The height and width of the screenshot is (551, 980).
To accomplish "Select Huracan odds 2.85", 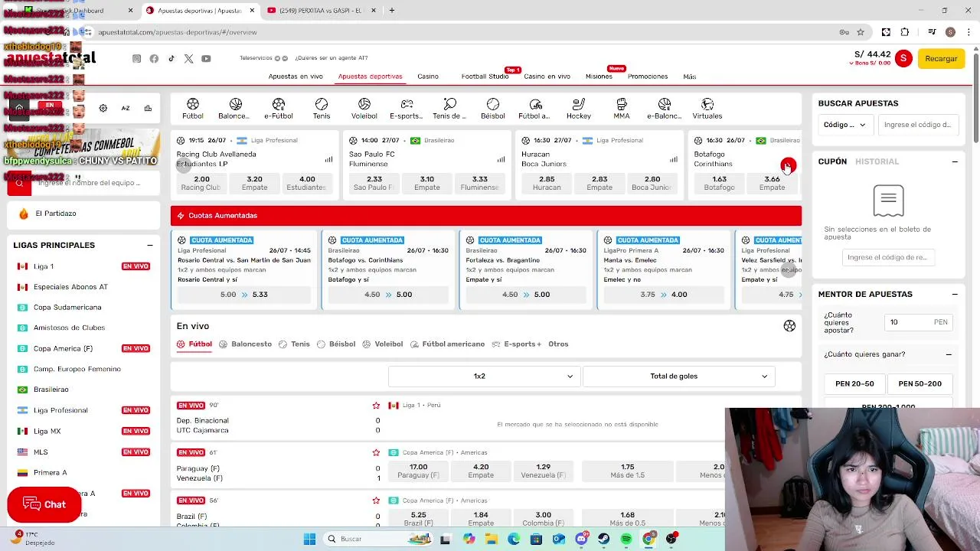I will [547, 183].
